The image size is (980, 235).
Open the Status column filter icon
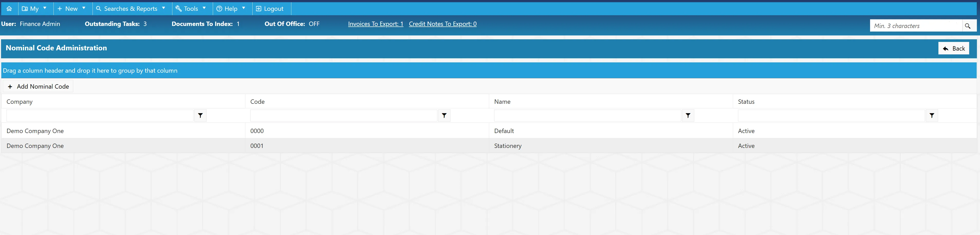pyautogui.click(x=932, y=116)
